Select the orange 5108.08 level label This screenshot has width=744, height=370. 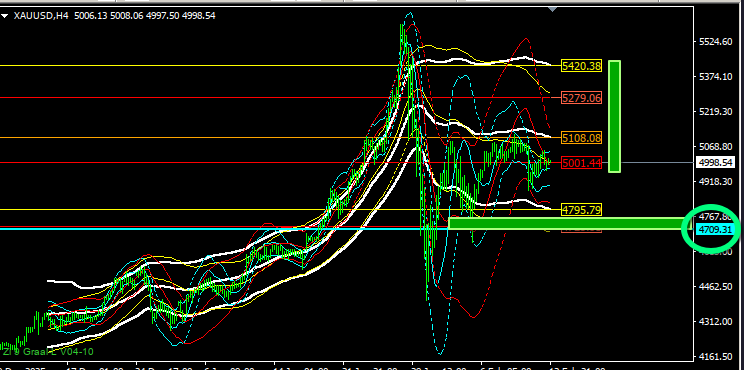[x=581, y=138]
